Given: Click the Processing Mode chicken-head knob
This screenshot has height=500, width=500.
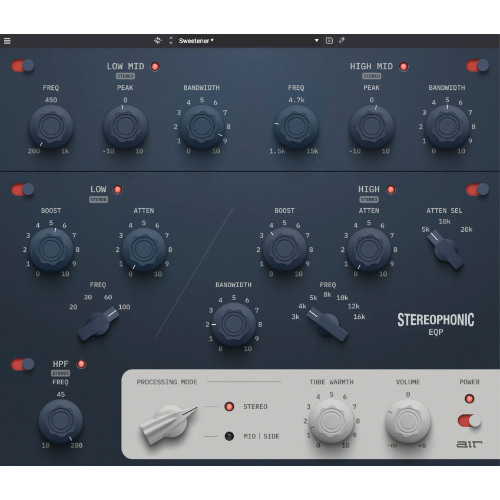Looking at the screenshot, I should (168, 423).
